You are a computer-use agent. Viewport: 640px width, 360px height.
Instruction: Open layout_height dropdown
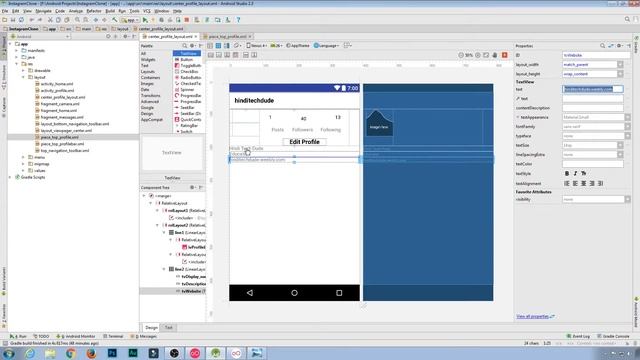click(x=620, y=74)
